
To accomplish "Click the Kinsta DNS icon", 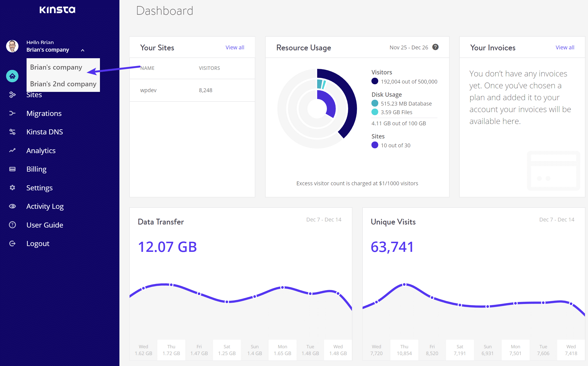I will point(12,132).
